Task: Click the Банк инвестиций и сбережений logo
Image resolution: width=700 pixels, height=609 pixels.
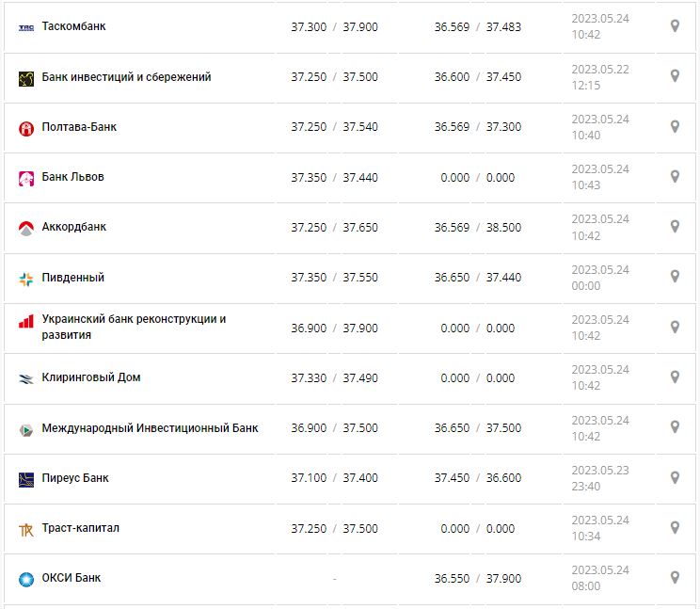Action: pos(26,78)
